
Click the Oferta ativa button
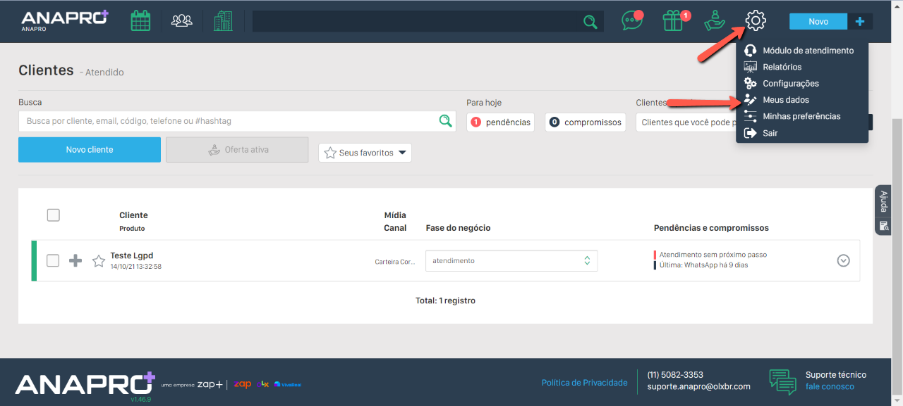click(237, 150)
